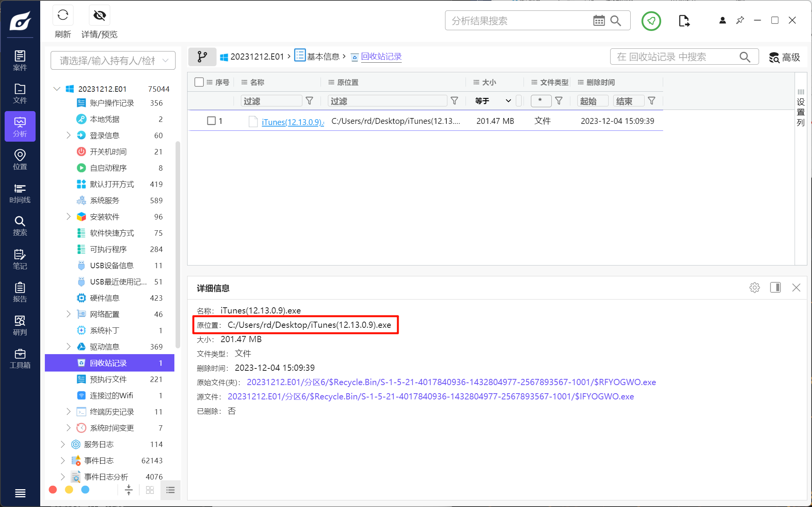Open calendar icon in analysis search box
The image size is (812, 507).
599,21
